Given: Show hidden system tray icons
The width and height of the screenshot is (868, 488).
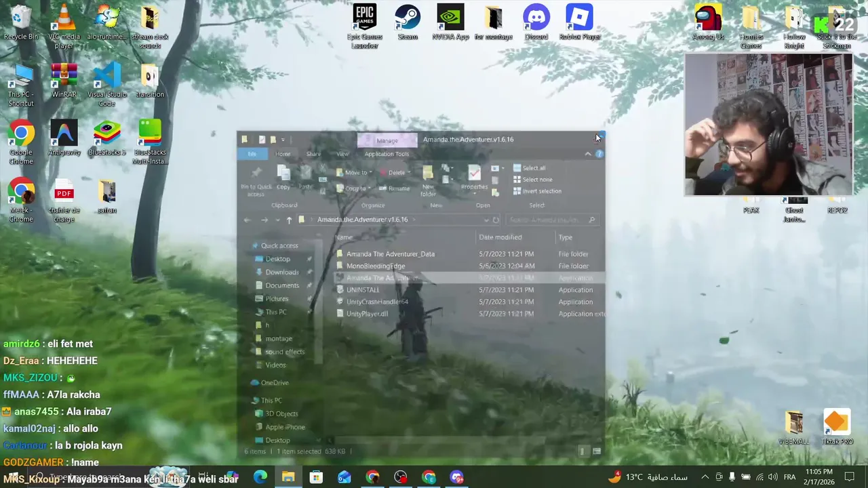Looking at the screenshot, I should [x=705, y=477].
